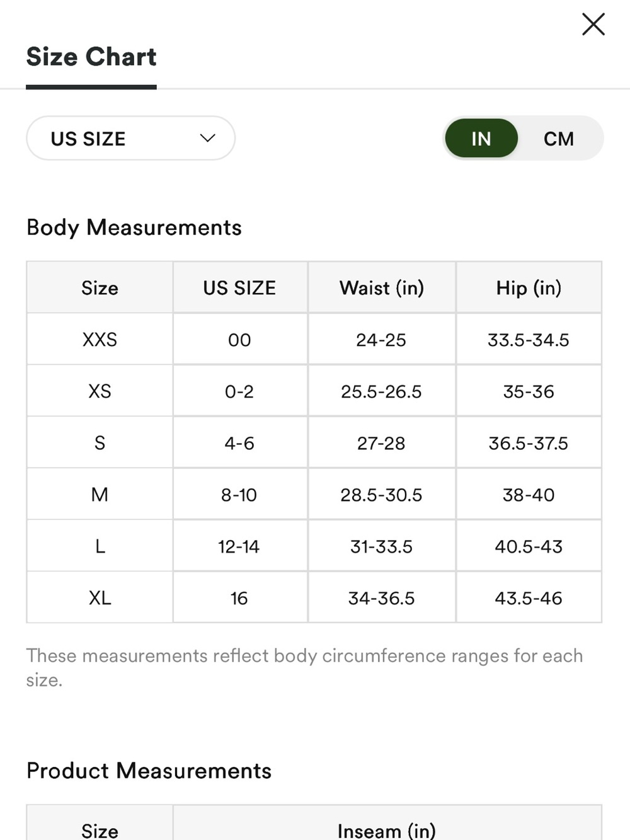Click the XL size cell
The height and width of the screenshot is (840, 630).
coord(100,598)
